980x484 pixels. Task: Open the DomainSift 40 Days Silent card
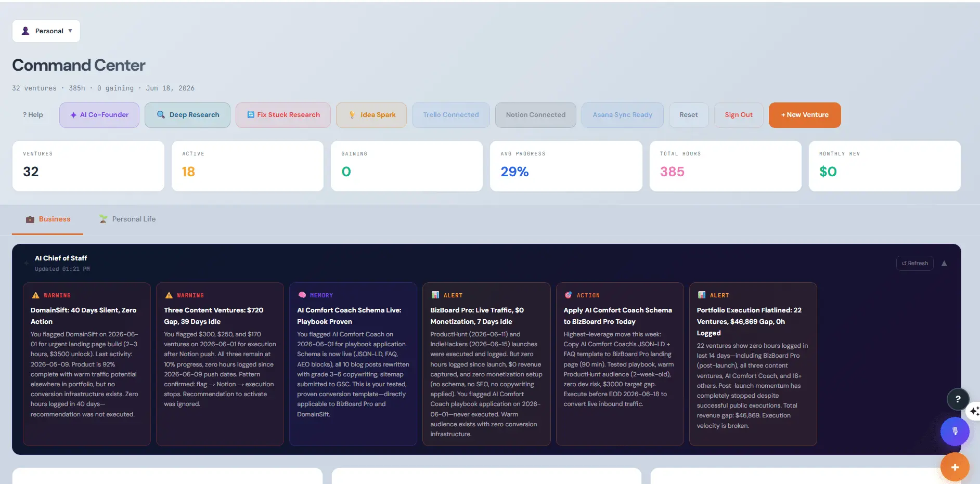point(87,364)
